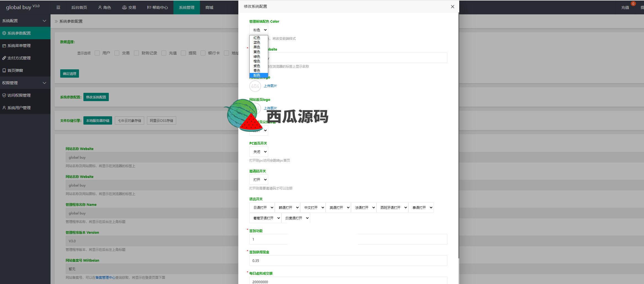Open 支付方式管理 in the sidebar
Image resolution: width=644 pixels, height=284 pixels.
coord(25,58)
